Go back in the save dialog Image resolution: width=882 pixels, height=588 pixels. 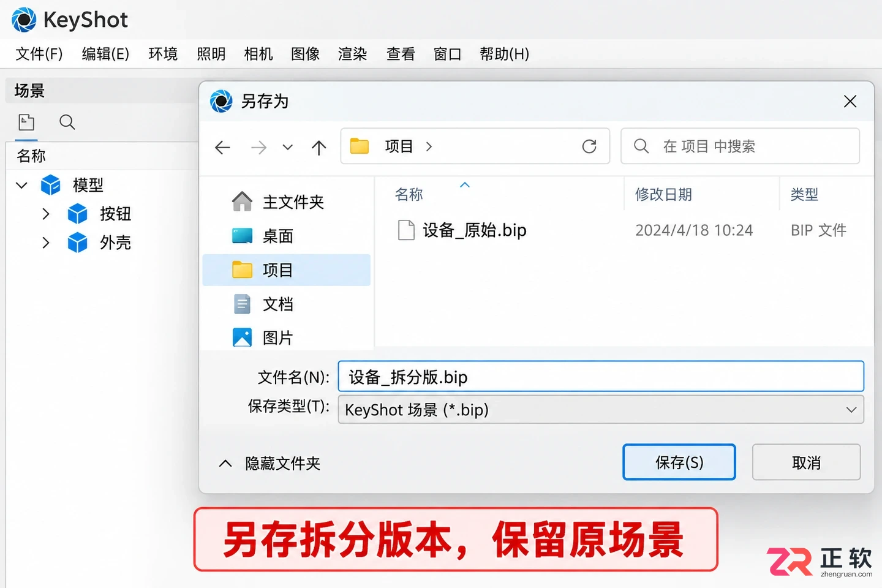coord(223,147)
